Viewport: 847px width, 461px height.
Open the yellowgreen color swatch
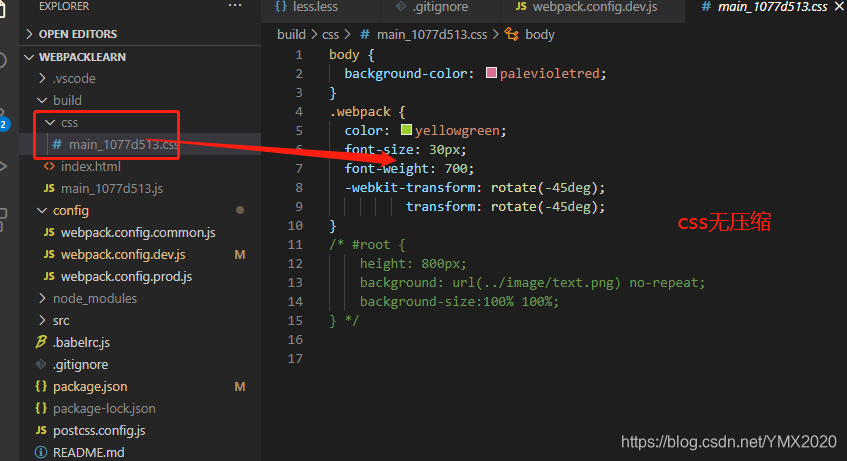point(406,130)
